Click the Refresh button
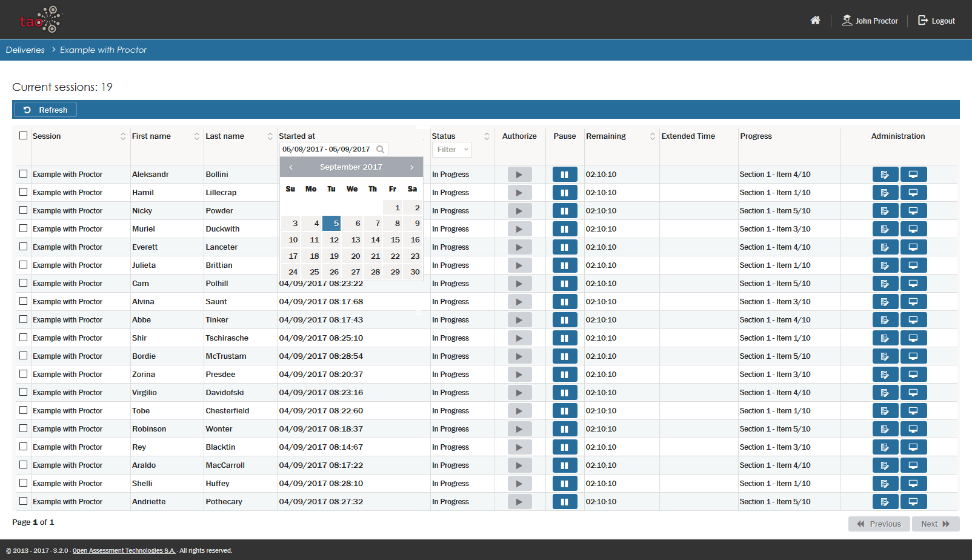The width and height of the screenshot is (972, 560). coord(45,110)
